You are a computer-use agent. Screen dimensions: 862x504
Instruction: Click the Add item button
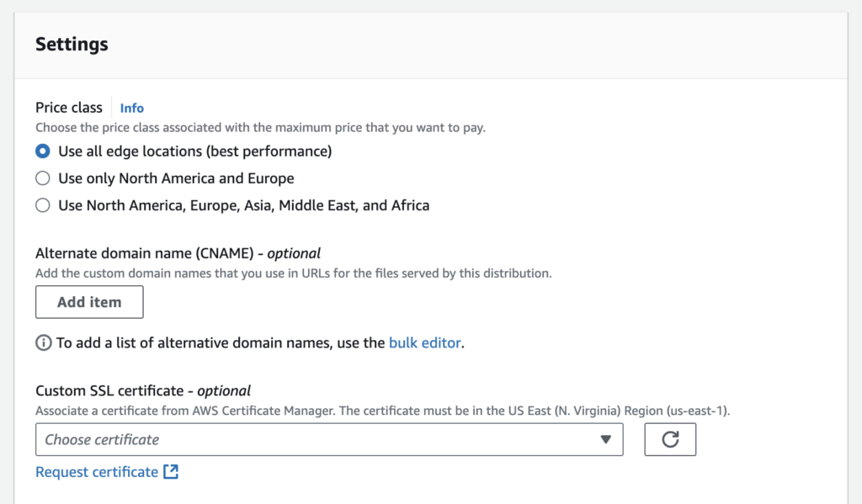click(x=89, y=302)
